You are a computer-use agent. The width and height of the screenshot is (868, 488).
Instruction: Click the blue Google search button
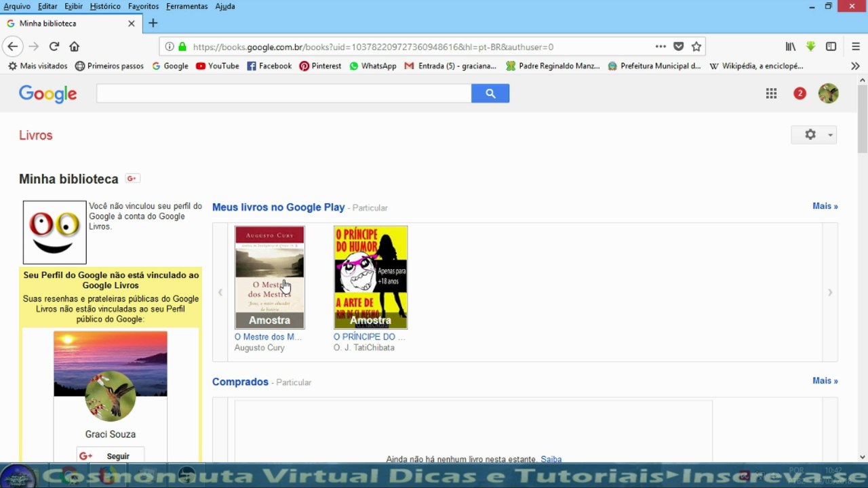[x=490, y=94]
